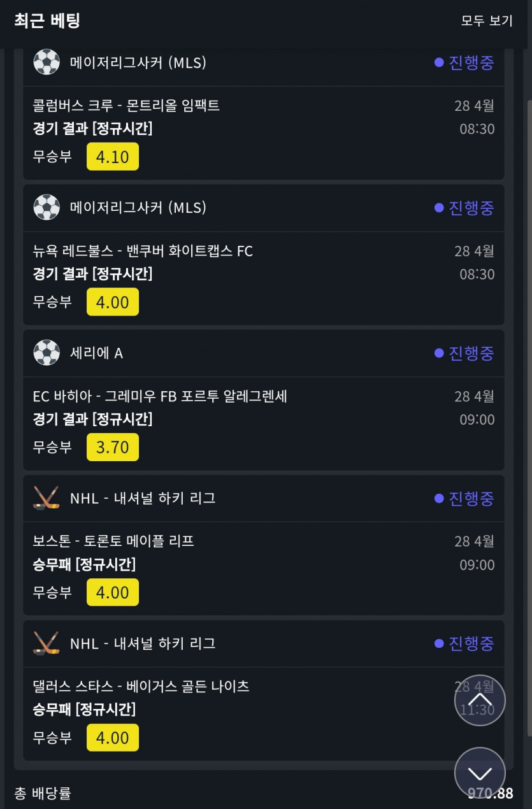Image resolution: width=532 pixels, height=809 pixels.
Task: Select the 4.10 odds for Columbus Crew draw
Action: 113,157
